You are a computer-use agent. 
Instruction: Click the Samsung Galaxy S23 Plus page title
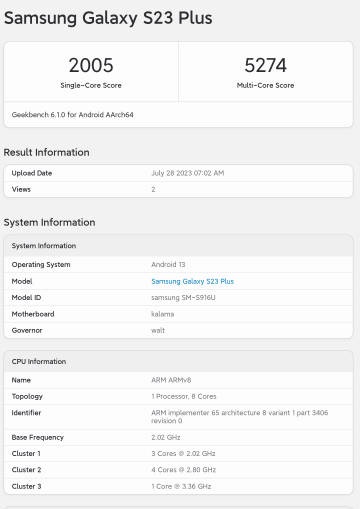[x=108, y=18]
